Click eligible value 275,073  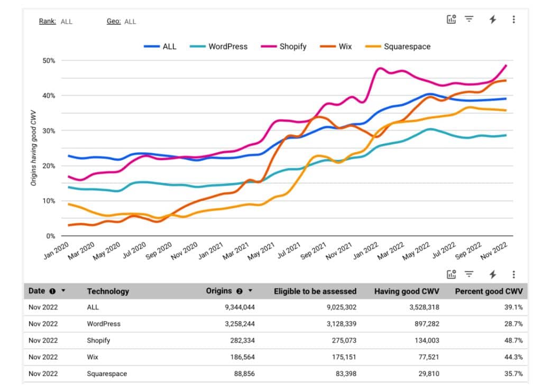(344, 340)
